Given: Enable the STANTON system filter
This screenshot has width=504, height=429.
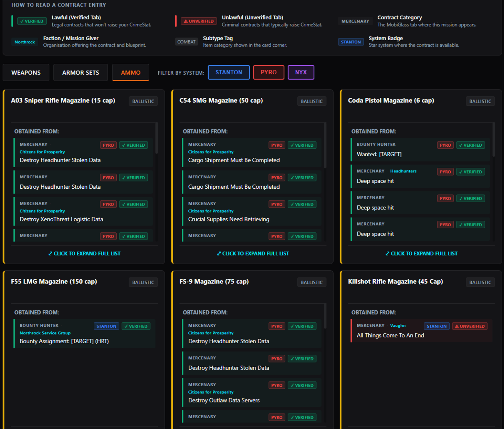Looking at the screenshot, I should click(229, 72).
